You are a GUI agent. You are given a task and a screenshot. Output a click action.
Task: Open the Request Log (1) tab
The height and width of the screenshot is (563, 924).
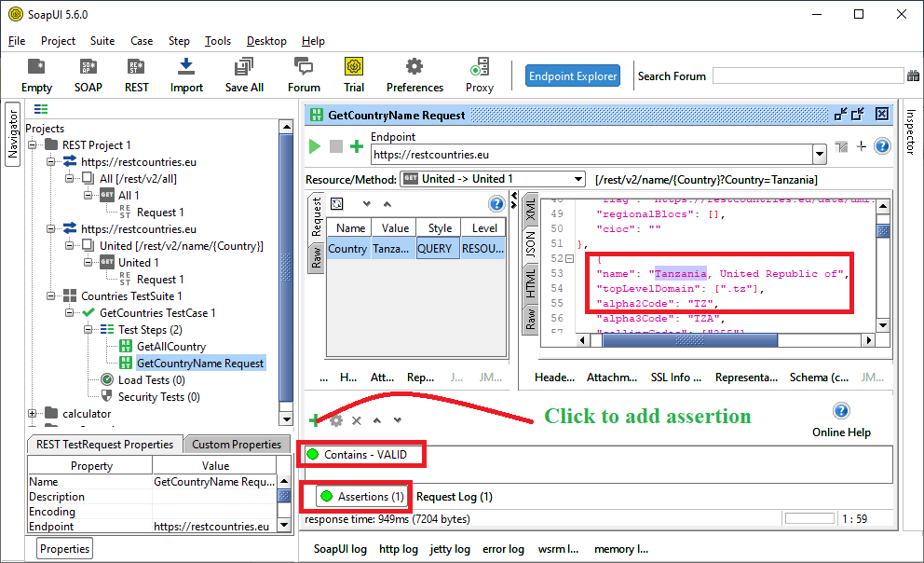[455, 497]
